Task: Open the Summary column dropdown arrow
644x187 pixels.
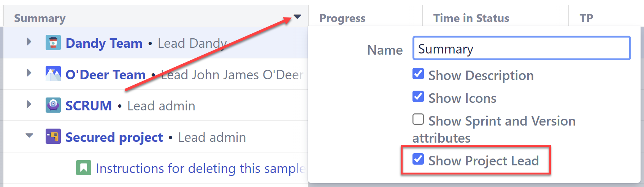Action: (297, 17)
